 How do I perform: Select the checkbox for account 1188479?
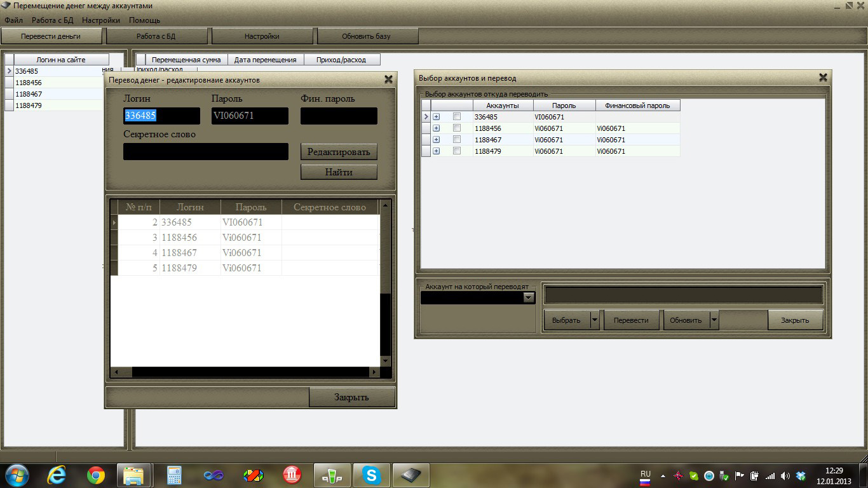coord(456,151)
